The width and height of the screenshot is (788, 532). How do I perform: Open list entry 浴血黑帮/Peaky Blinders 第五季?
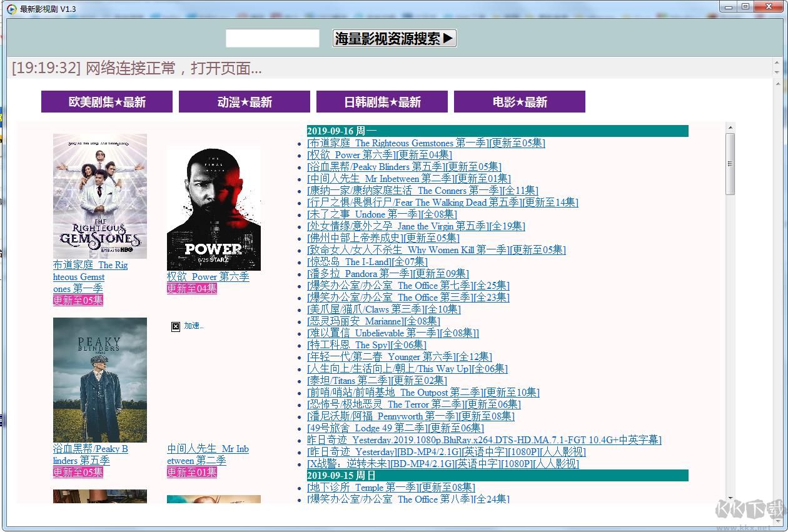pyautogui.click(x=404, y=167)
